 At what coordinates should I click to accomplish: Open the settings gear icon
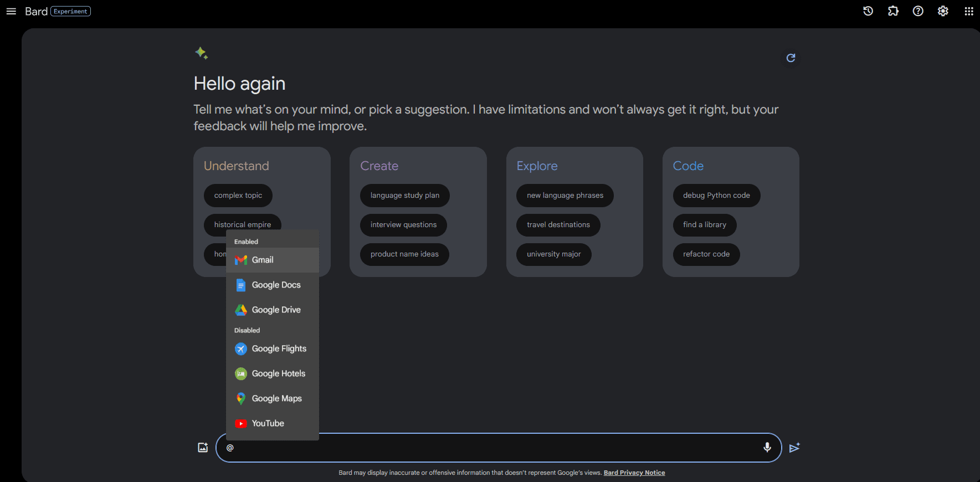tap(943, 11)
